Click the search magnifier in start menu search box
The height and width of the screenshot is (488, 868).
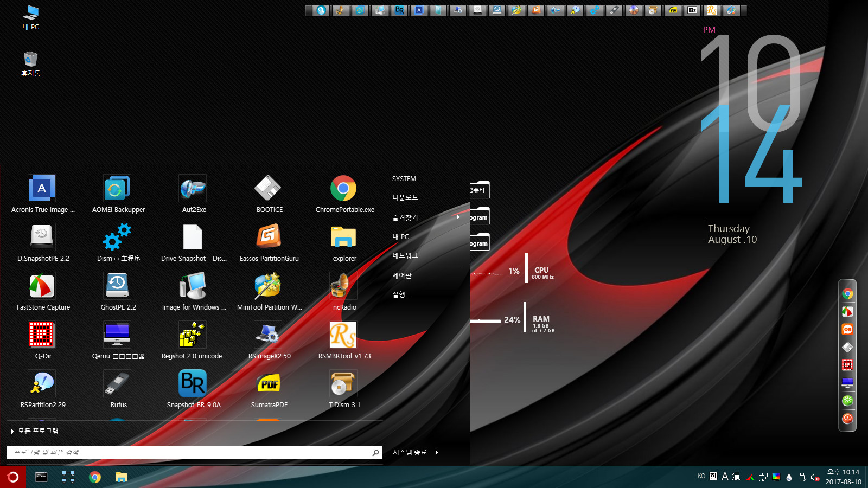coord(375,453)
